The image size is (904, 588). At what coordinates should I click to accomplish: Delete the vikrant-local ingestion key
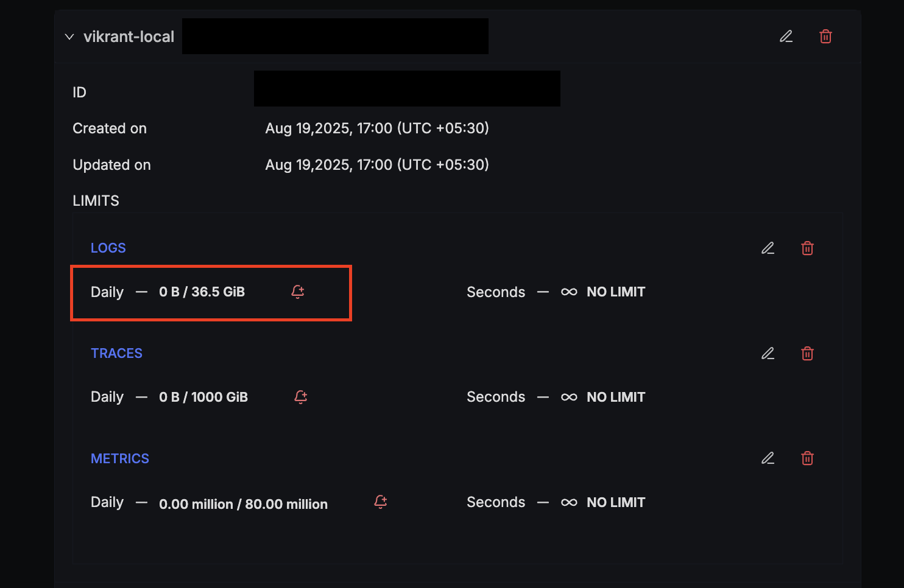coord(825,37)
